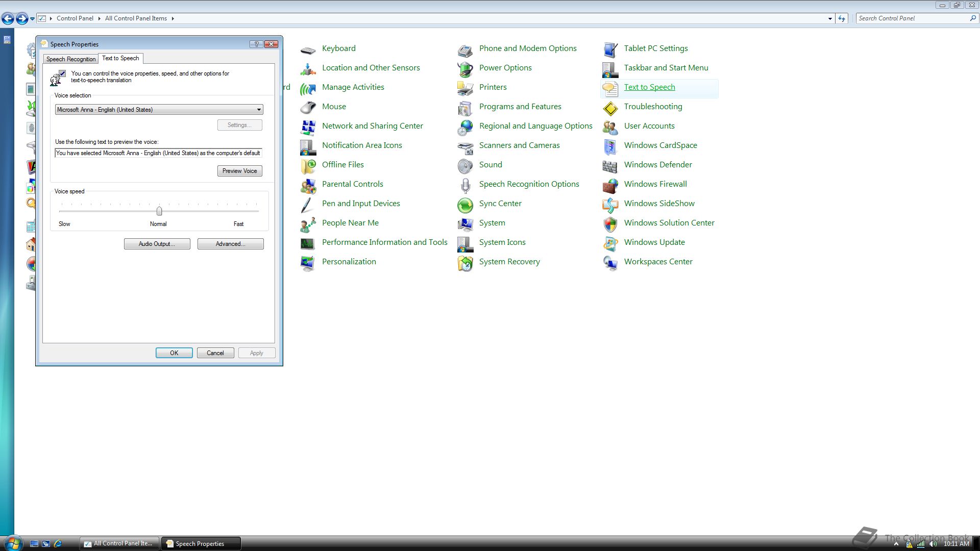
Task: Click the Printers icon
Action: tap(465, 89)
